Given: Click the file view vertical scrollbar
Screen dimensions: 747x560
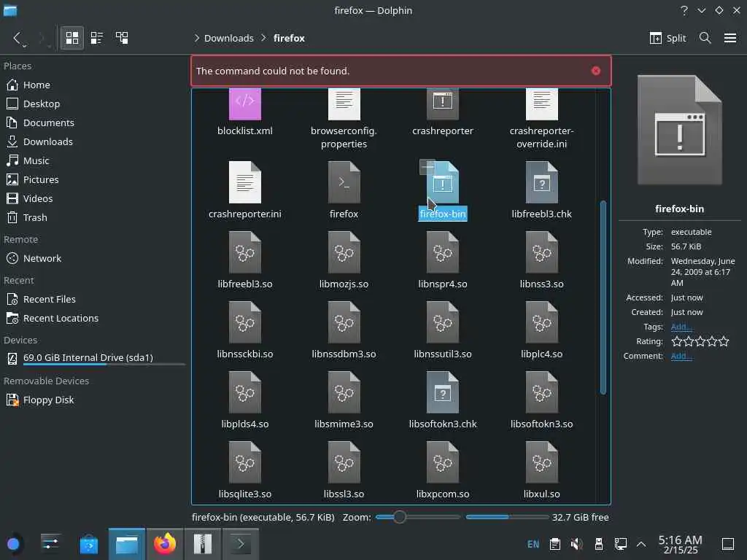Looking at the screenshot, I should coord(603,297).
